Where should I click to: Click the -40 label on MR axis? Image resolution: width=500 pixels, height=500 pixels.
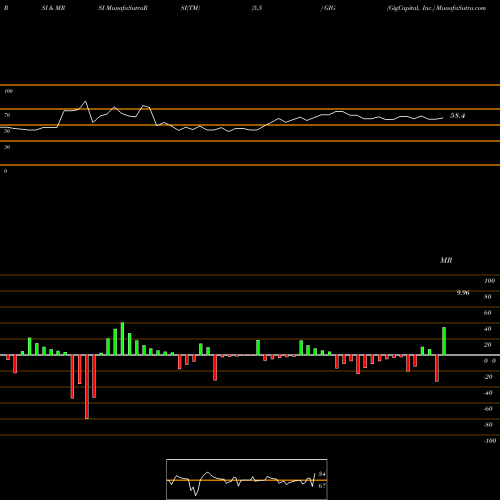click(488, 393)
